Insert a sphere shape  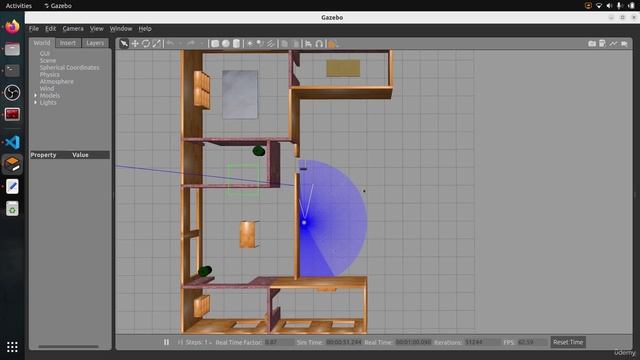(x=226, y=44)
